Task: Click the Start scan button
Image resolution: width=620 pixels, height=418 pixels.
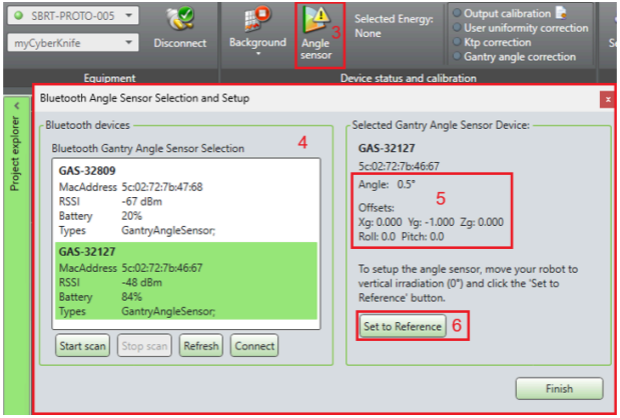Action: point(82,346)
